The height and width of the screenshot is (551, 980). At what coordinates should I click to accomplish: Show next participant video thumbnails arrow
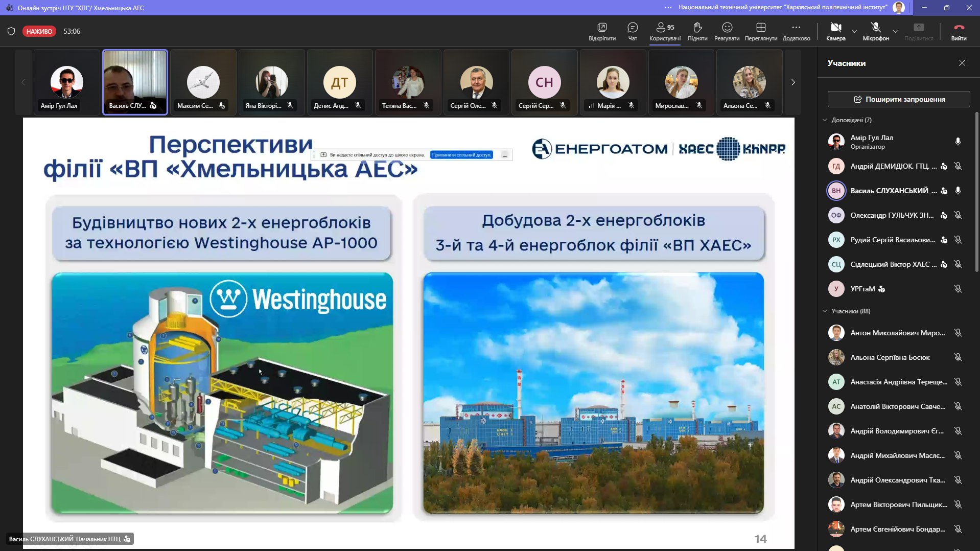tap(793, 82)
